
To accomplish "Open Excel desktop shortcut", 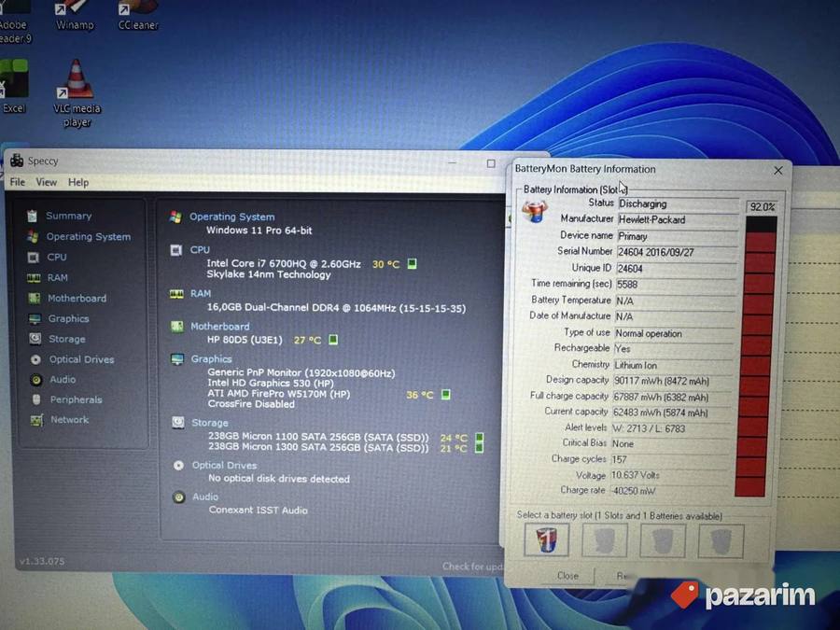I will [13, 87].
